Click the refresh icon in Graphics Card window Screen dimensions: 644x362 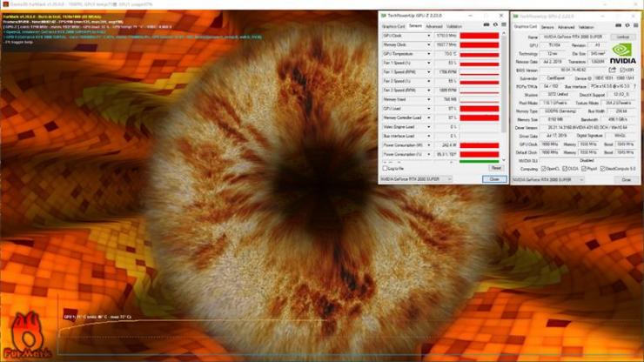pyautogui.click(x=627, y=26)
